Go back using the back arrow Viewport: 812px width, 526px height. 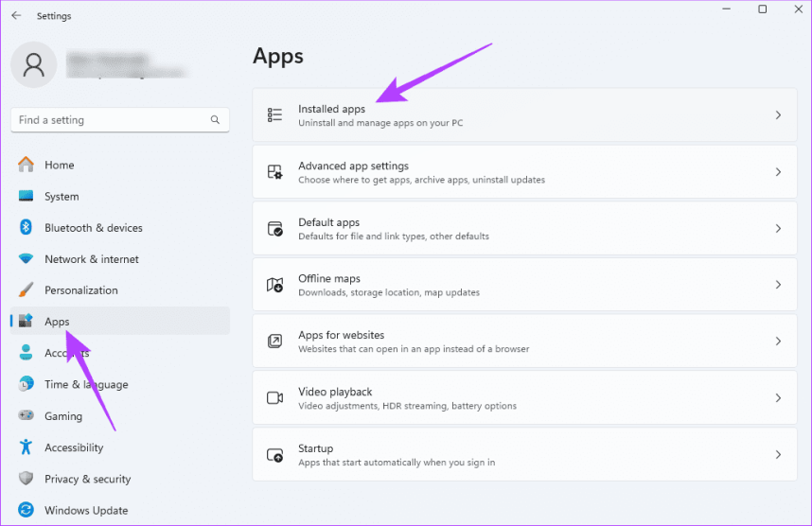(16, 16)
